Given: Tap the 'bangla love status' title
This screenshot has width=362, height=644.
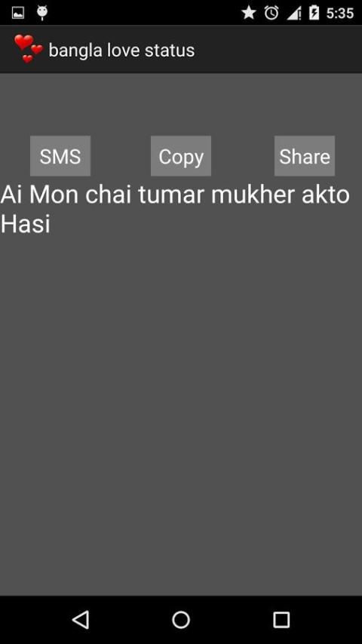Looking at the screenshot, I should [x=121, y=50].
